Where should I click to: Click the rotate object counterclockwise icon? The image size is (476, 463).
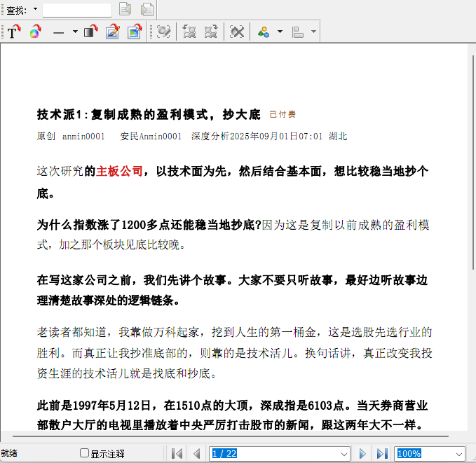[189, 32]
